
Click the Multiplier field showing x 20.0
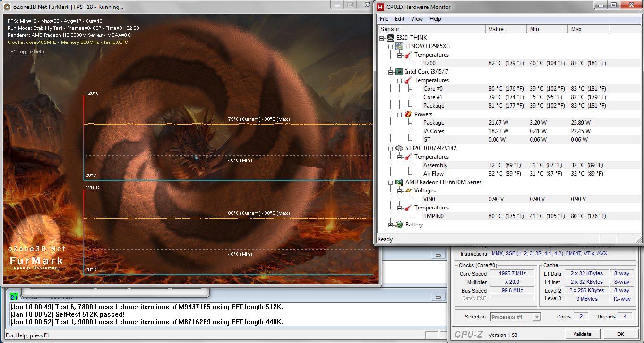pos(512,282)
